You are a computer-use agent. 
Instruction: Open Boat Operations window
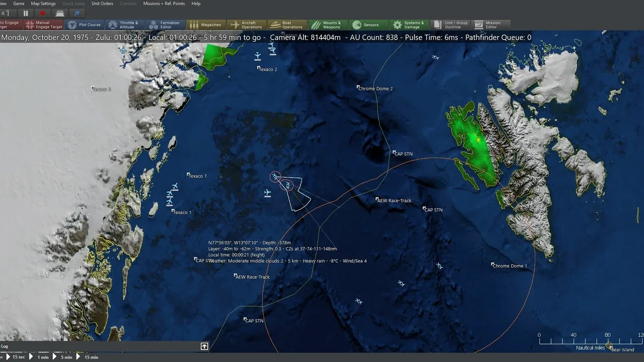pos(287,25)
